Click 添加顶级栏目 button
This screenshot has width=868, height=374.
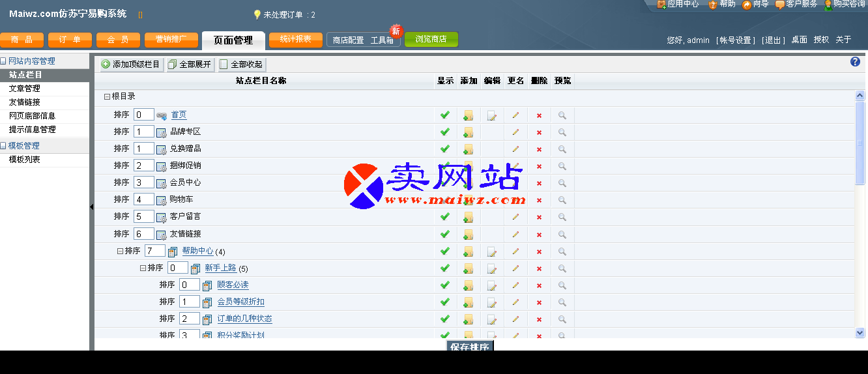130,65
